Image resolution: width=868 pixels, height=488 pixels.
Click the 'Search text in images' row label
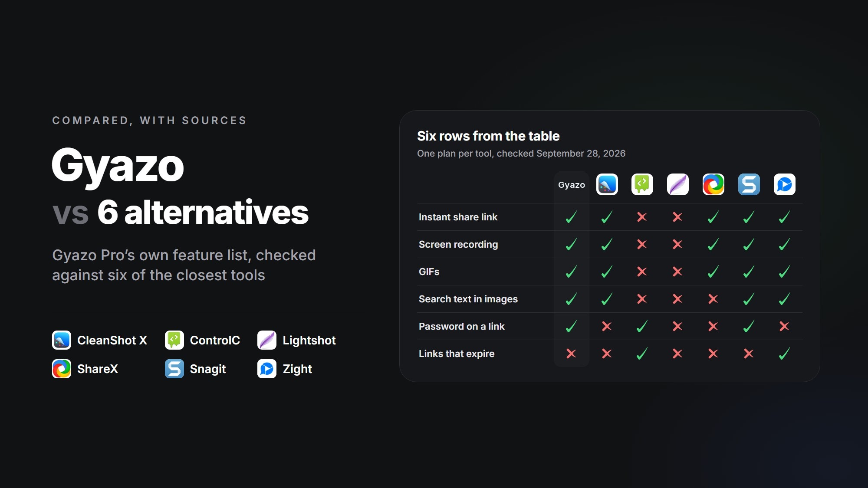468,299
